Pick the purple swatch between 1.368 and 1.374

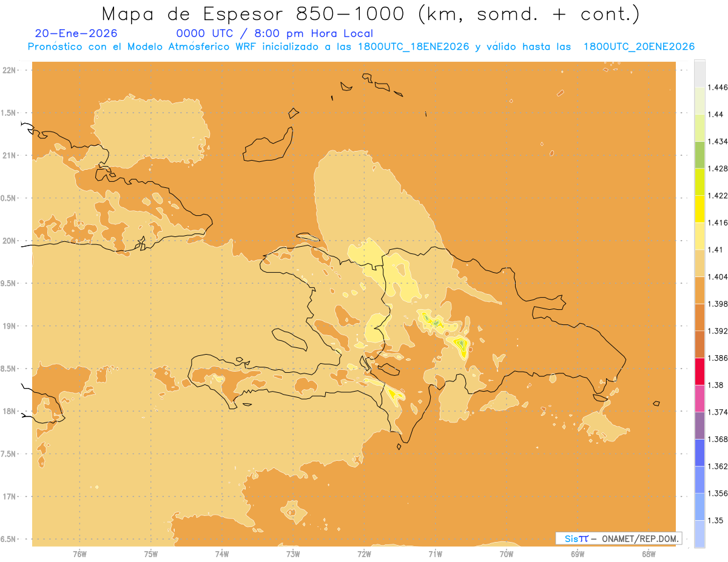coord(699,425)
